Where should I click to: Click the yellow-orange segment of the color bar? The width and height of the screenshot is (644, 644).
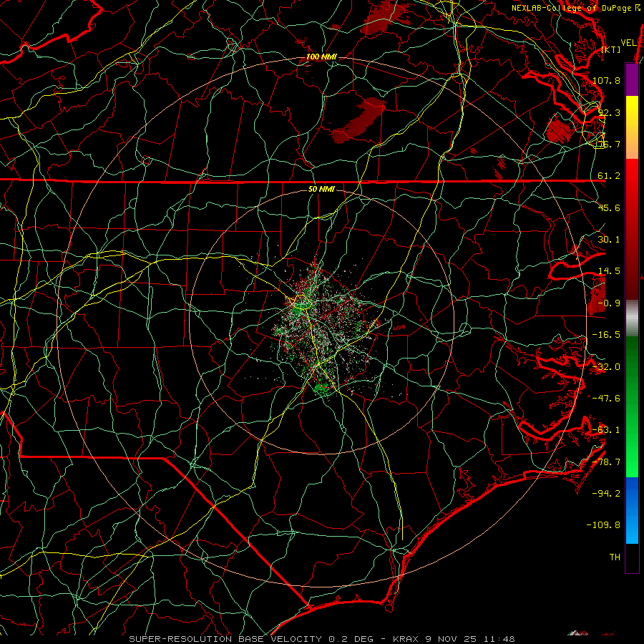(632, 127)
